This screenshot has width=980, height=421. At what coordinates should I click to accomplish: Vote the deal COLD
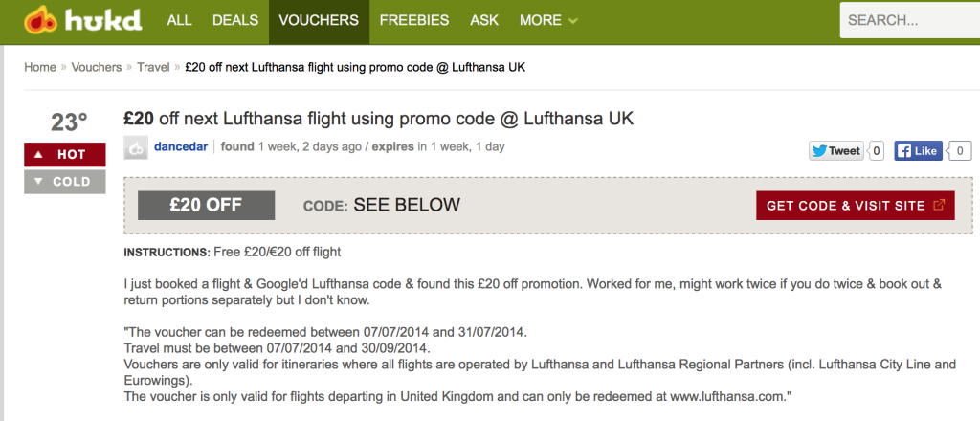(64, 181)
